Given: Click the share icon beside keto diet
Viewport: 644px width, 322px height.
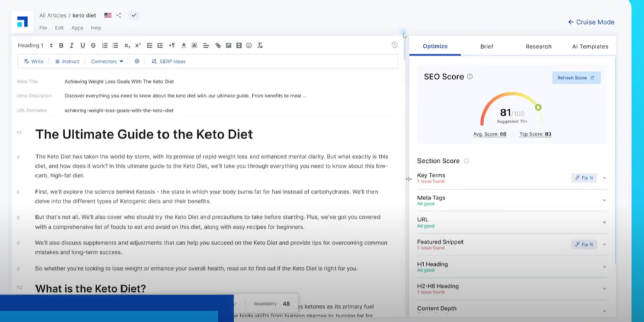Looking at the screenshot, I should tap(119, 16).
